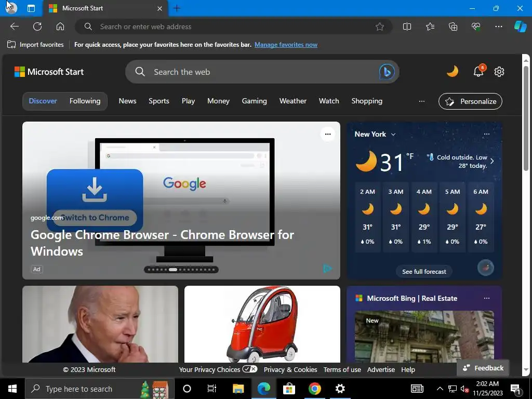Image resolution: width=532 pixels, height=399 pixels.
Task: Open the Shopping tab
Action: click(x=367, y=101)
